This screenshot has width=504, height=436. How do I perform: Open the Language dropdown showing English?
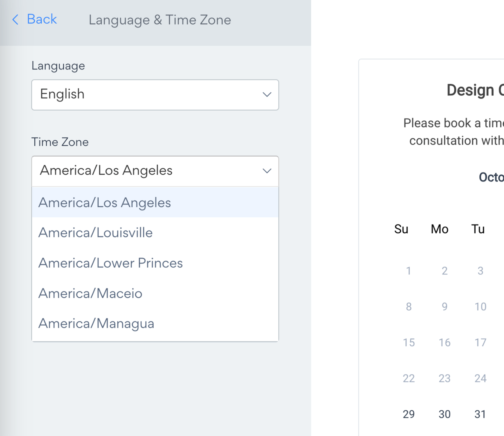pos(155,95)
